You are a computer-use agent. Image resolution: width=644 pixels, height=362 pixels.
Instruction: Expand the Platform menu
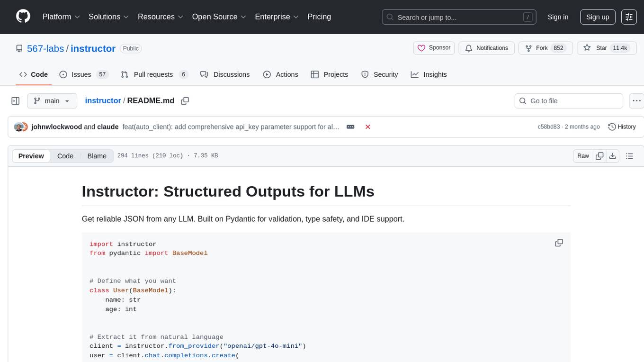tap(61, 17)
